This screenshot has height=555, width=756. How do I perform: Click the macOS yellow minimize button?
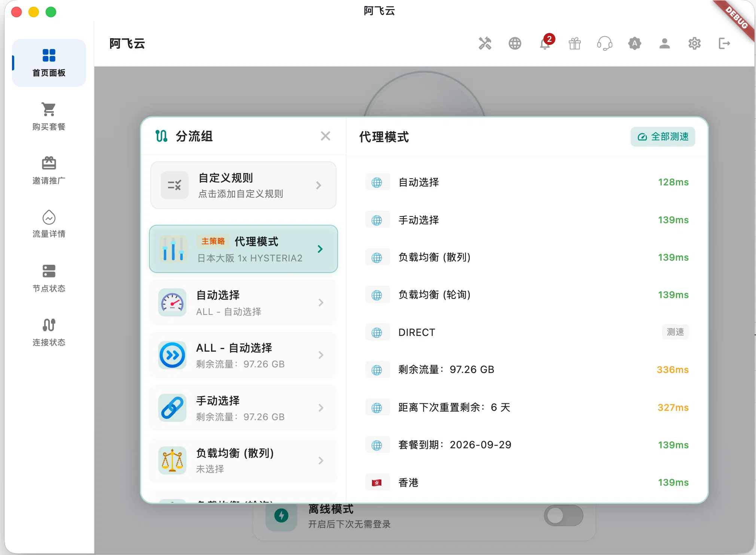[34, 12]
